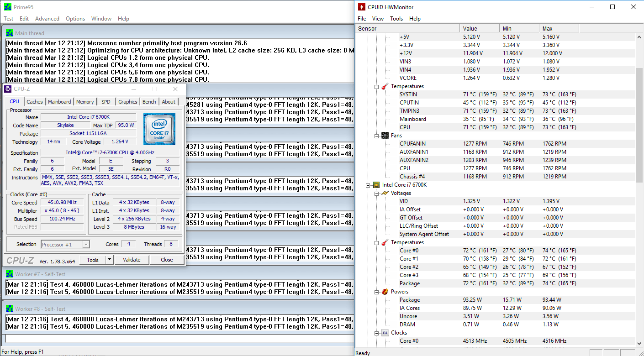Select the Chassis #4 fan row

click(x=495, y=177)
